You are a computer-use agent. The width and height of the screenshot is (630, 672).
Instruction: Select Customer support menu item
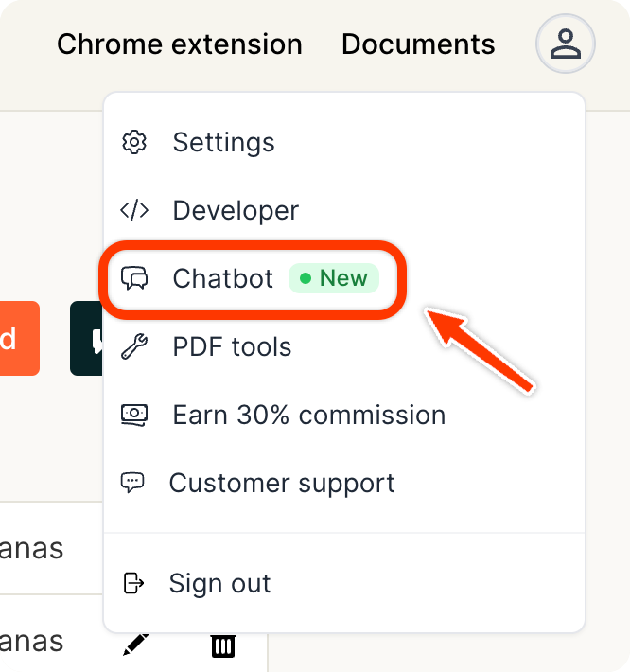[x=282, y=483]
